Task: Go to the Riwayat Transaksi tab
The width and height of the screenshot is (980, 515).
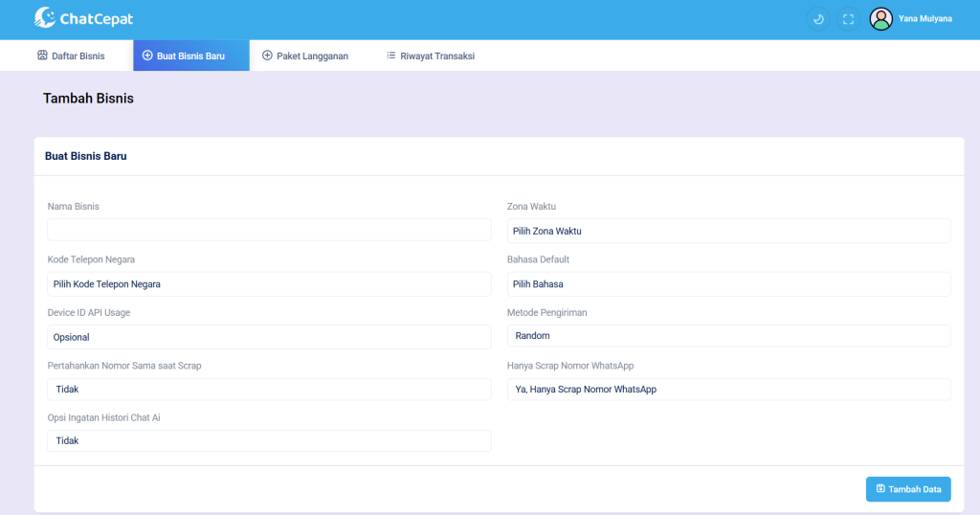Action: click(x=431, y=56)
